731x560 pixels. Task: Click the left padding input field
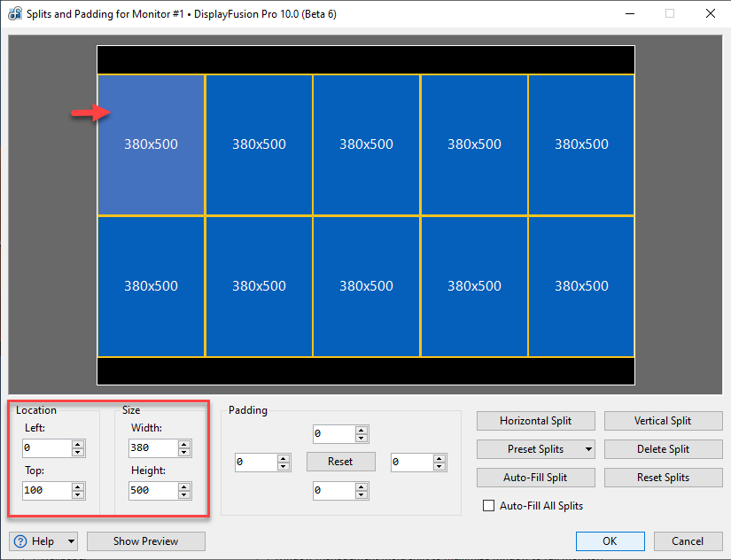255,463
